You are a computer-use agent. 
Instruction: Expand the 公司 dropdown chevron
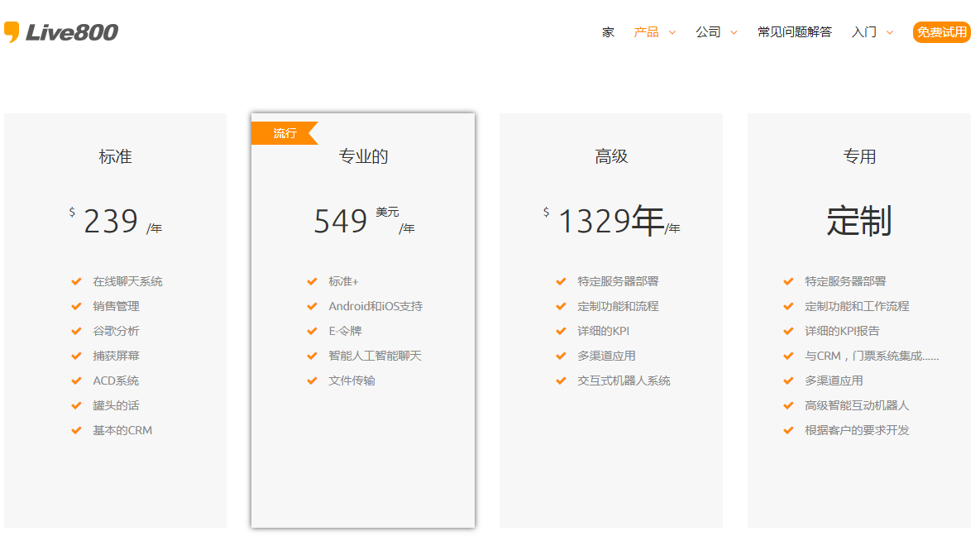point(734,33)
